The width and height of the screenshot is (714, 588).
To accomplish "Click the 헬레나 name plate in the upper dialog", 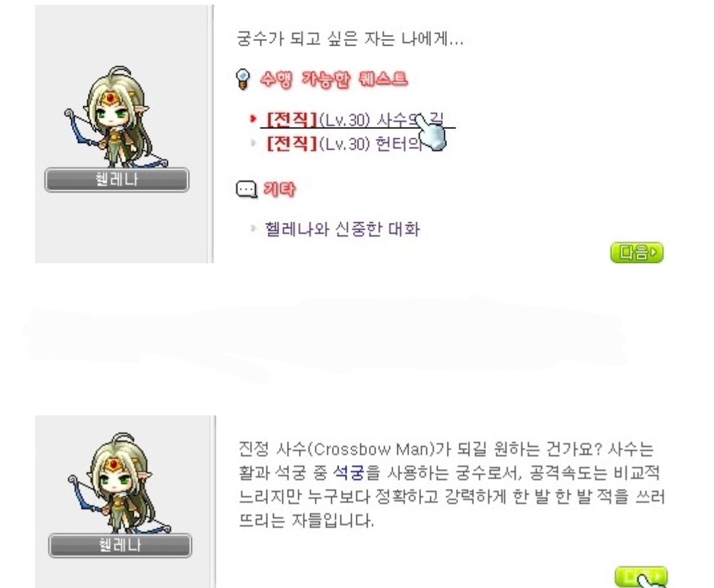I will point(116,179).
